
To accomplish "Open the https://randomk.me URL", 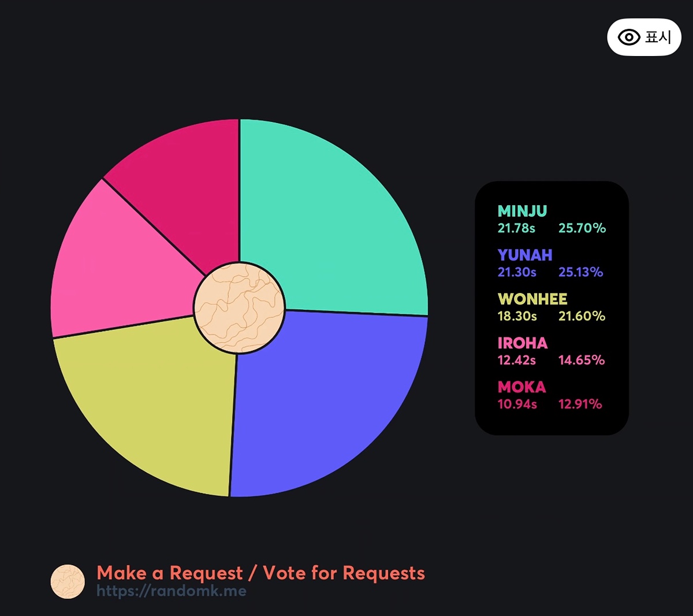I will point(172,591).
